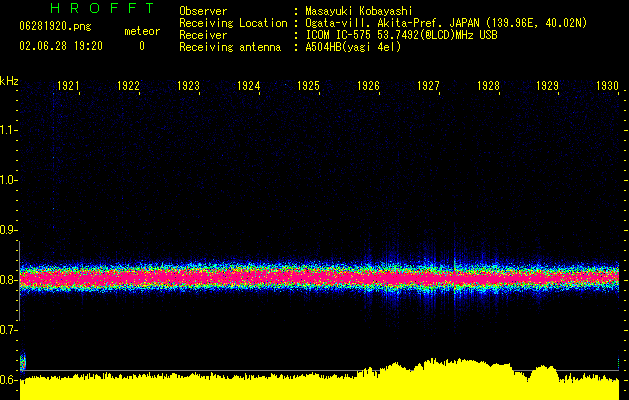The width and height of the screenshot is (629, 400).
Task: Click the 1925 time axis label
Action: tap(308, 86)
